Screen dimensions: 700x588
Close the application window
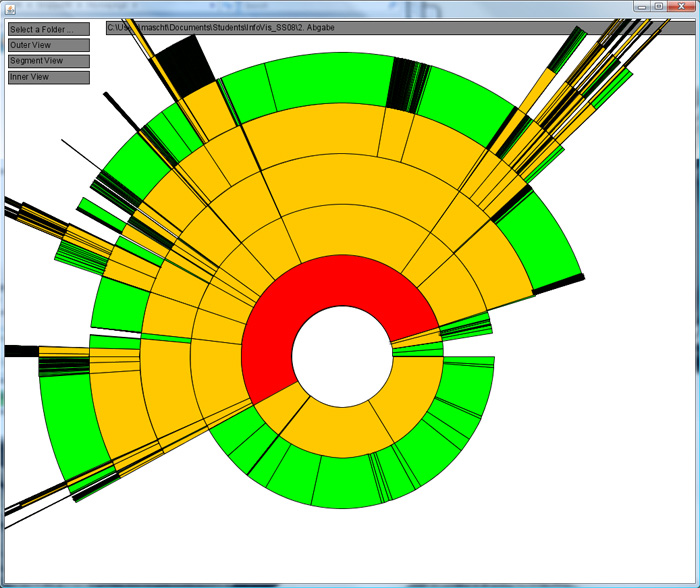coord(680,6)
